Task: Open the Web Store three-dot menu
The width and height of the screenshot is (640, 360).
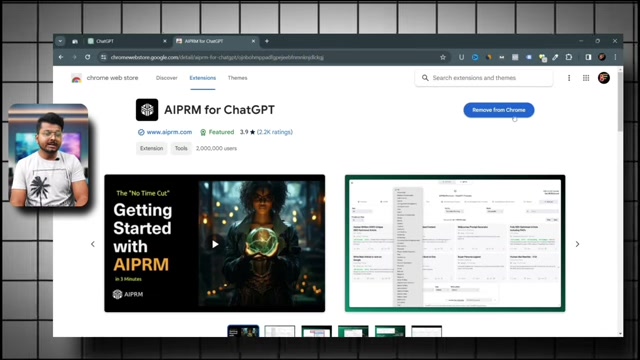Action: (x=569, y=78)
